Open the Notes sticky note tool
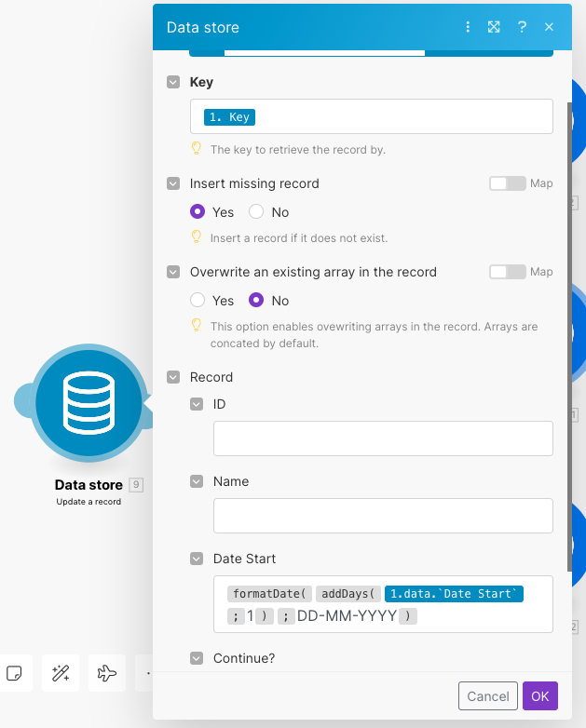586x728 pixels. pos(14,673)
